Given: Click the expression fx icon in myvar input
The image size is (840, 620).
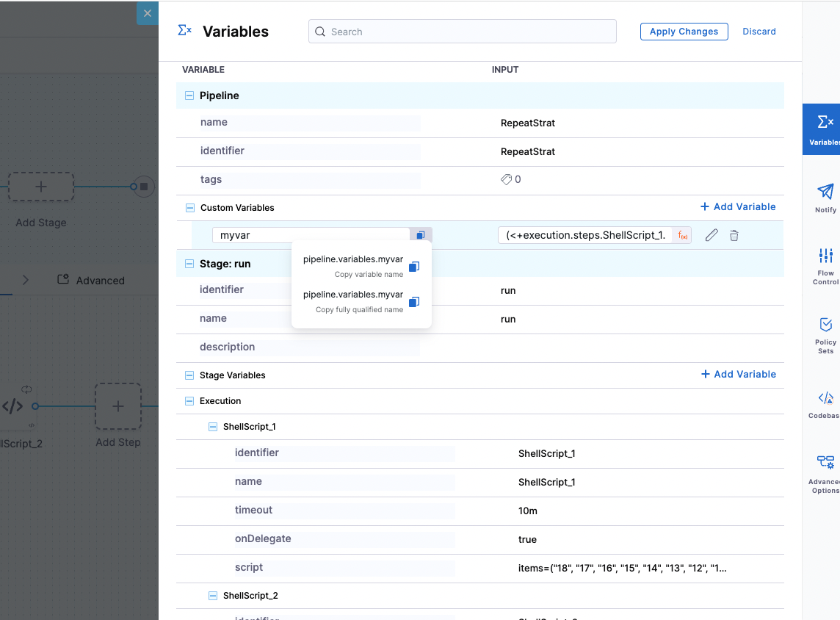Looking at the screenshot, I should [683, 235].
